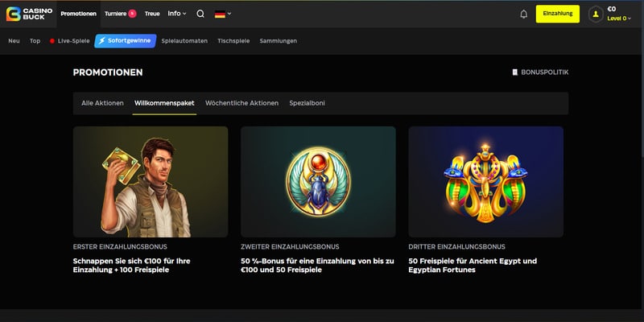Select the Sofortgewinne category
Image resolution: width=644 pixels, height=322 pixels.
tap(126, 41)
